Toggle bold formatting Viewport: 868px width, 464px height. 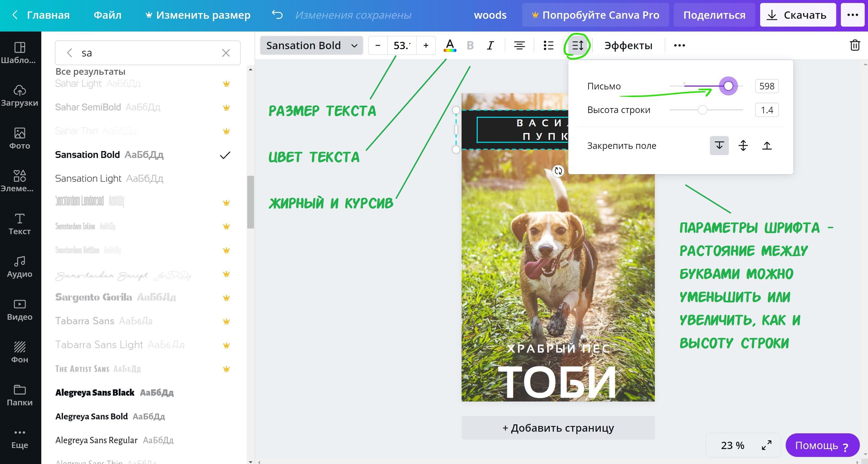[470, 45]
